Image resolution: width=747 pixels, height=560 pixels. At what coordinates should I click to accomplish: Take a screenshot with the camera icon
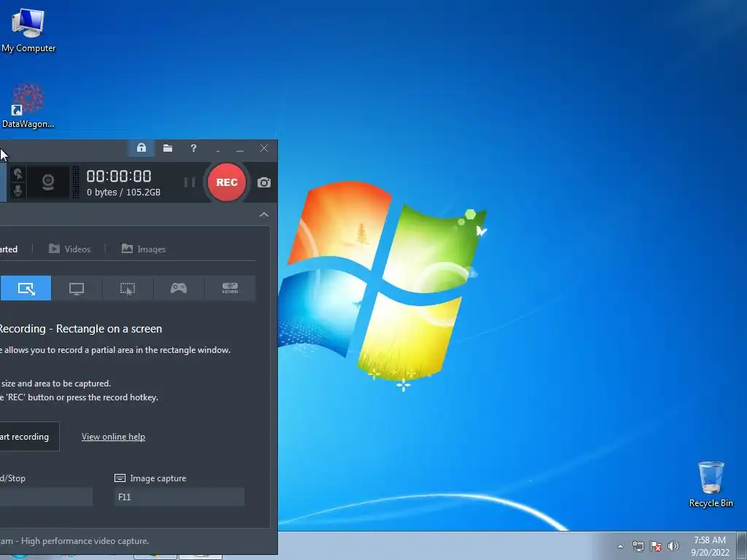click(x=264, y=182)
